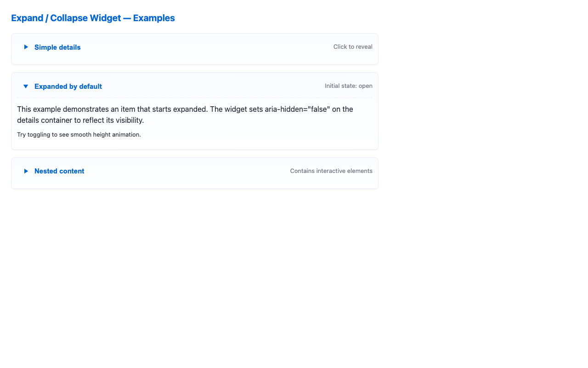Click the Contains interactive elements label

331,171
